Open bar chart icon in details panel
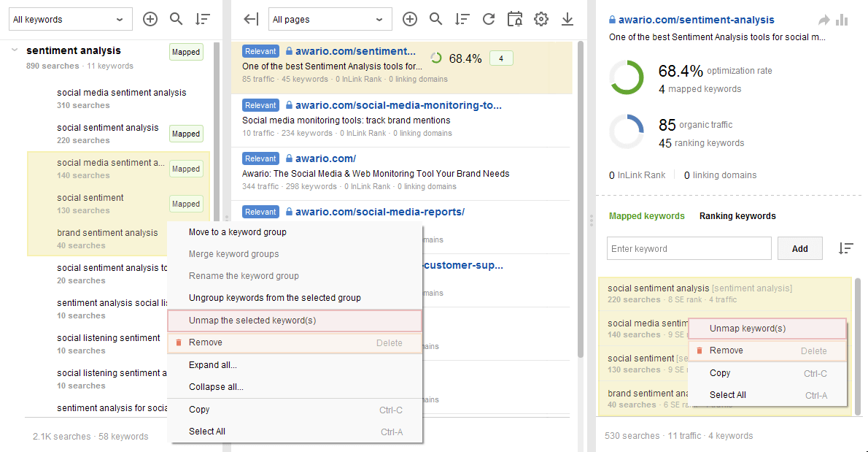 pyautogui.click(x=842, y=20)
